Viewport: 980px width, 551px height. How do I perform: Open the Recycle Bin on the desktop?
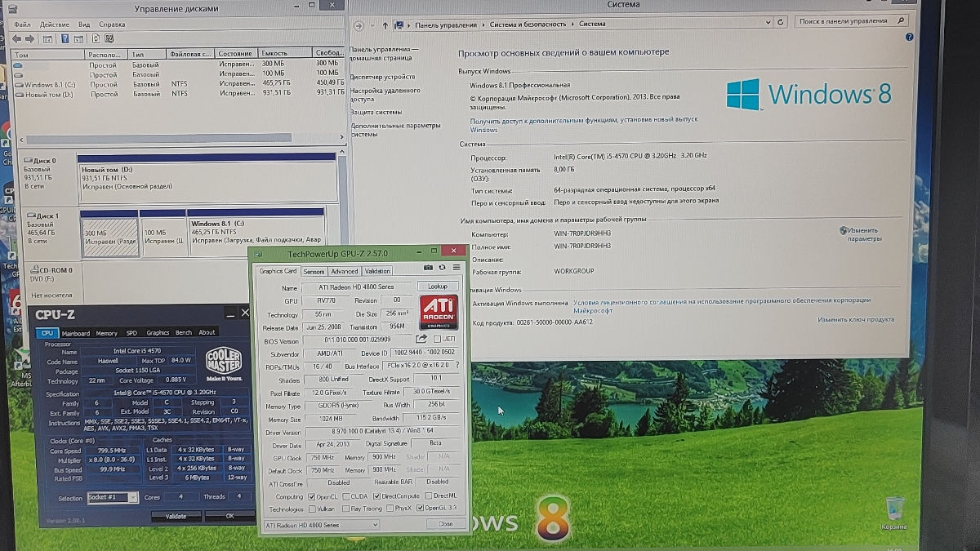[896, 509]
